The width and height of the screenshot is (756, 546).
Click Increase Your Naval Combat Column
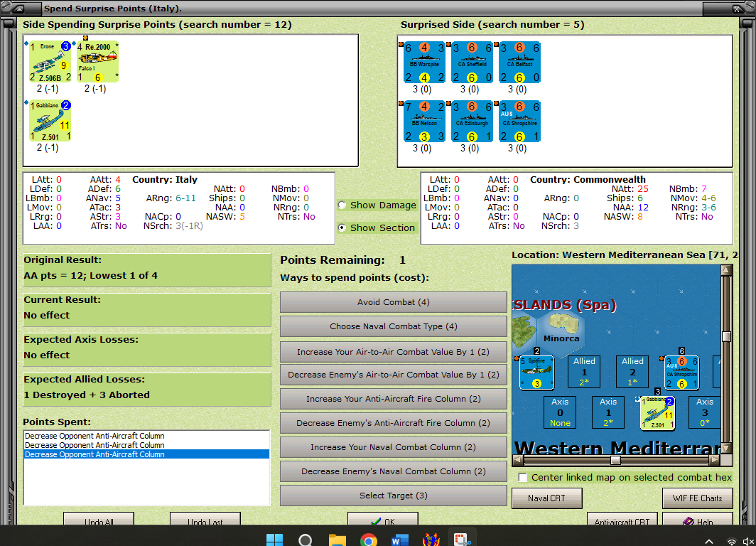(394, 447)
